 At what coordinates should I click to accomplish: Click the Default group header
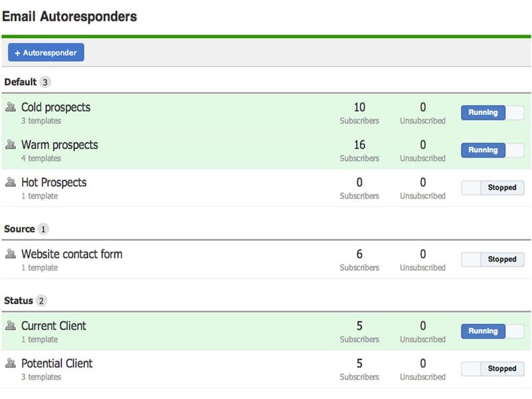point(21,82)
